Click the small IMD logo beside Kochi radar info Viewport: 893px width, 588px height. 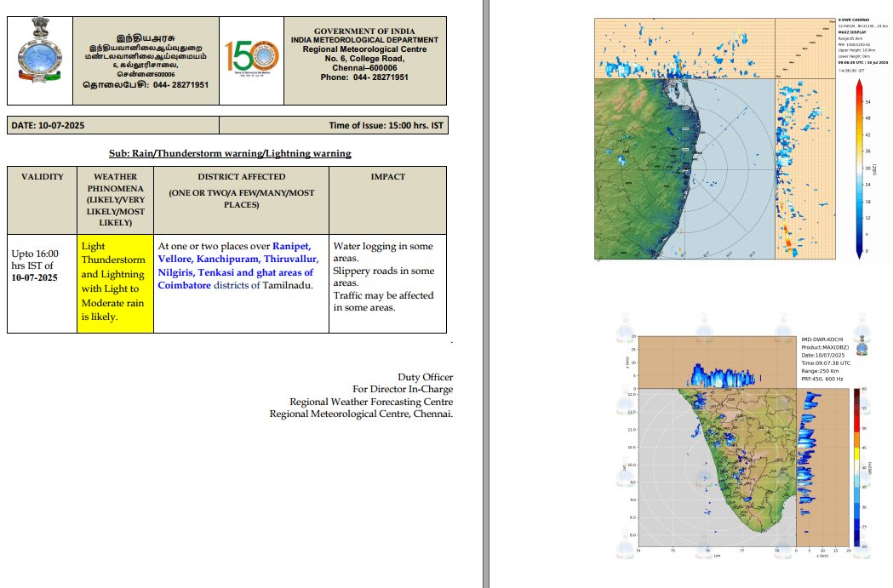(862, 346)
